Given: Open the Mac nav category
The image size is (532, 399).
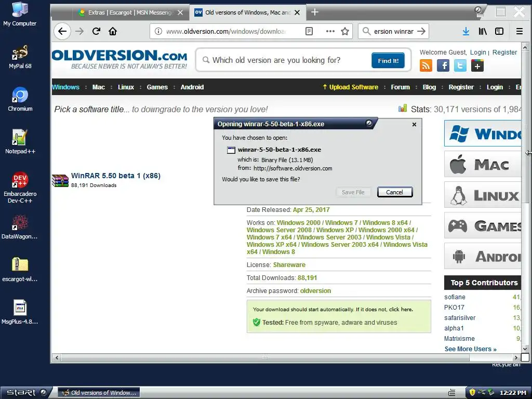Looking at the screenshot, I should pos(99,87).
